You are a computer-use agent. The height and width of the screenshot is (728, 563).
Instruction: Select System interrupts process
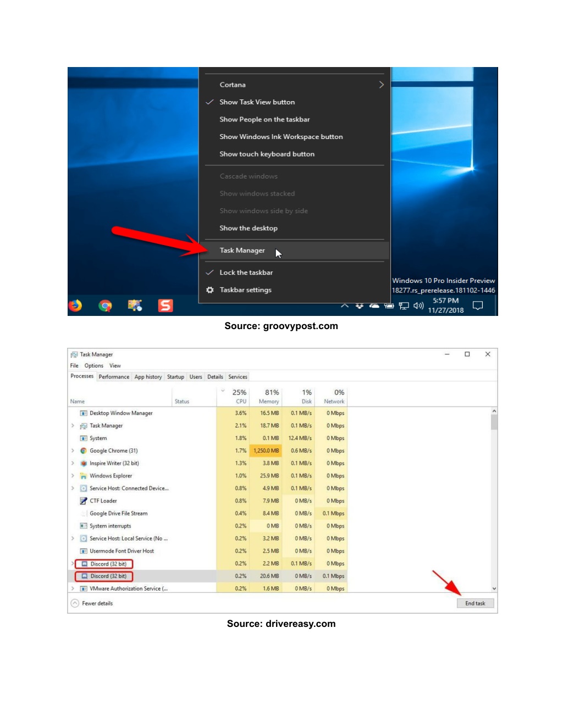[x=208, y=526]
